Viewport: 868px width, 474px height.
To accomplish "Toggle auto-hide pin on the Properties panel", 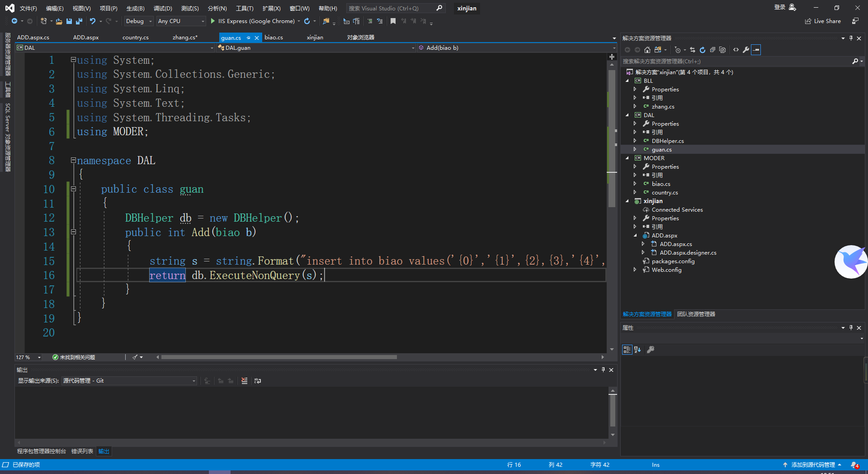I will click(x=851, y=328).
